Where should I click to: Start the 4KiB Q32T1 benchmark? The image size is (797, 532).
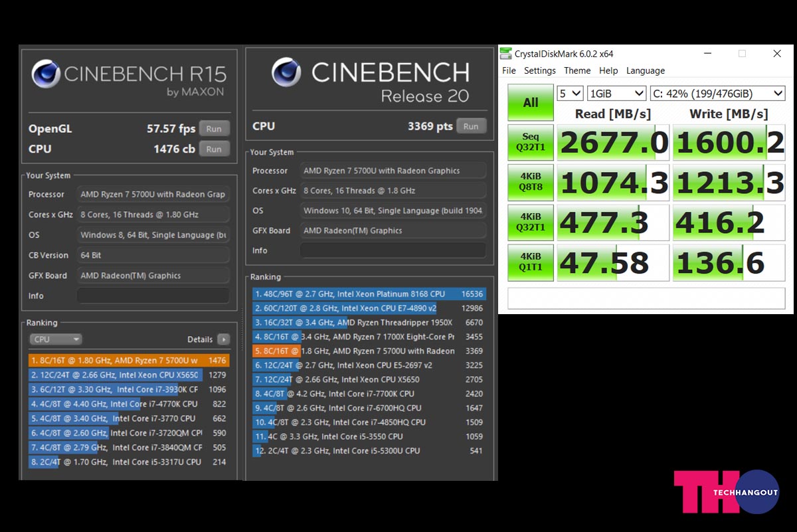coord(531,222)
